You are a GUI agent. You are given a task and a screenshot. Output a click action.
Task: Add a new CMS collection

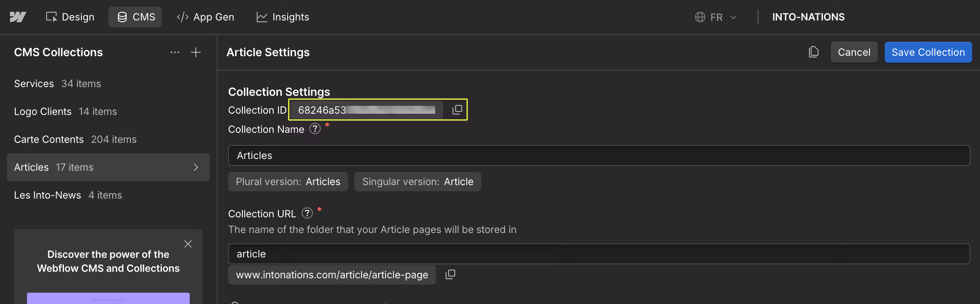pos(196,52)
